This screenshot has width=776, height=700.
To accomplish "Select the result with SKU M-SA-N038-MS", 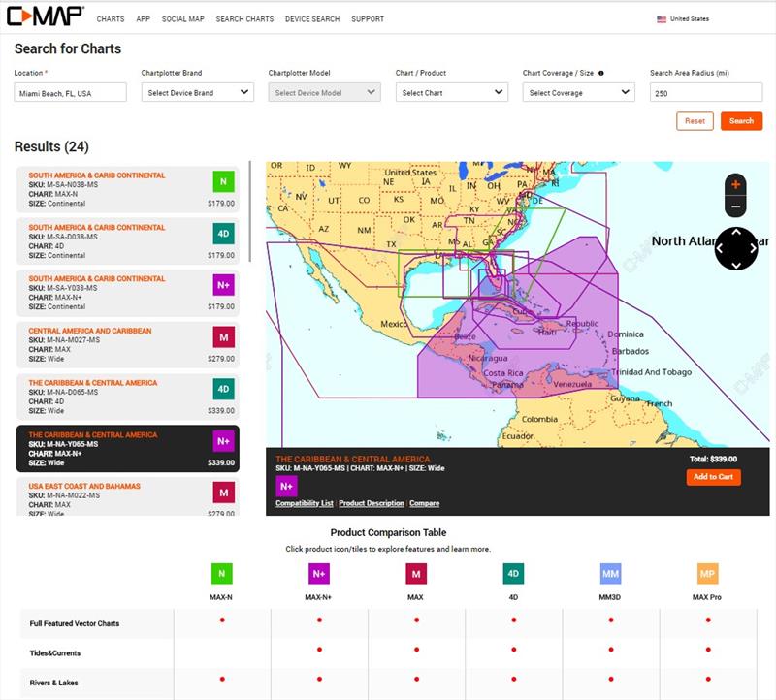I will point(128,189).
